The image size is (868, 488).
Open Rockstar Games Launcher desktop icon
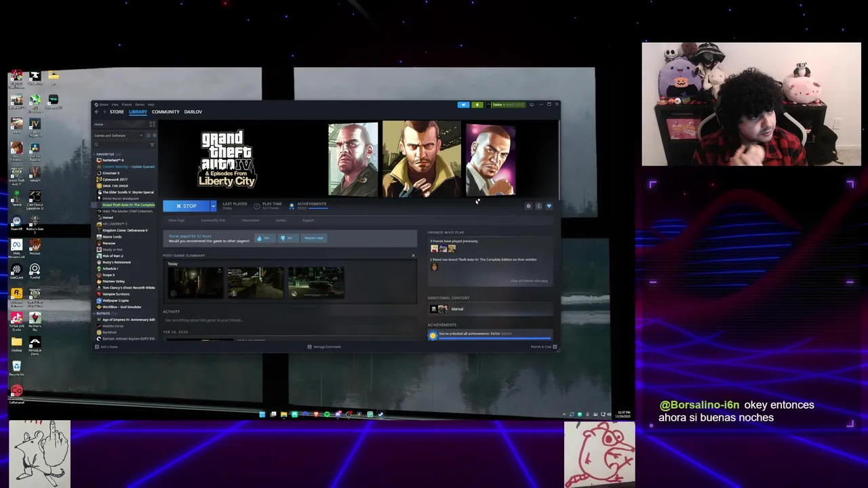click(x=16, y=296)
